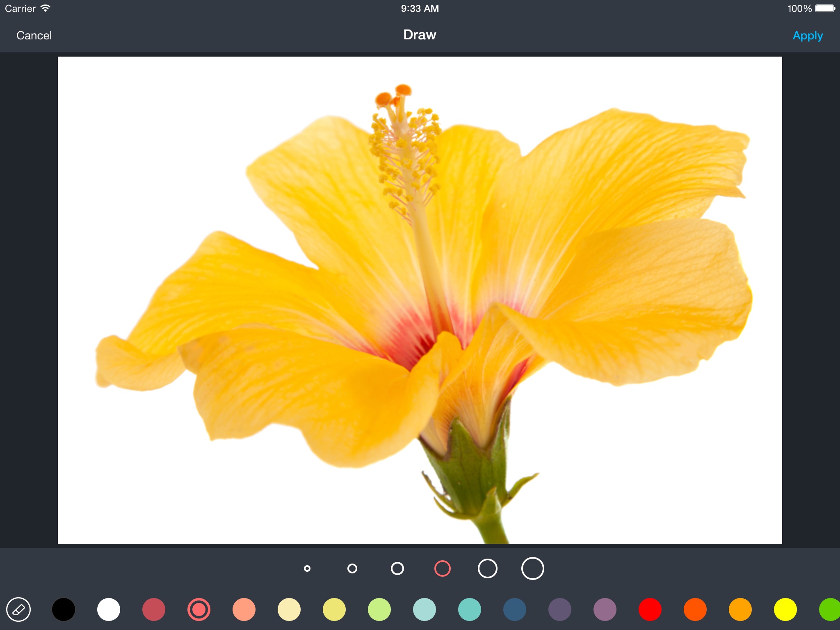Select the largest brush size circle
This screenshot has height=630, width=840.
pos(532,568)
